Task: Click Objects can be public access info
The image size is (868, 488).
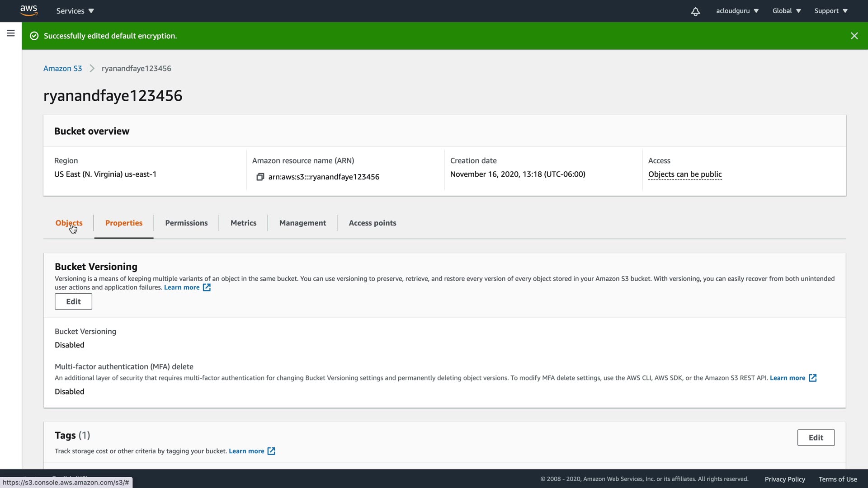Action: 684,174
